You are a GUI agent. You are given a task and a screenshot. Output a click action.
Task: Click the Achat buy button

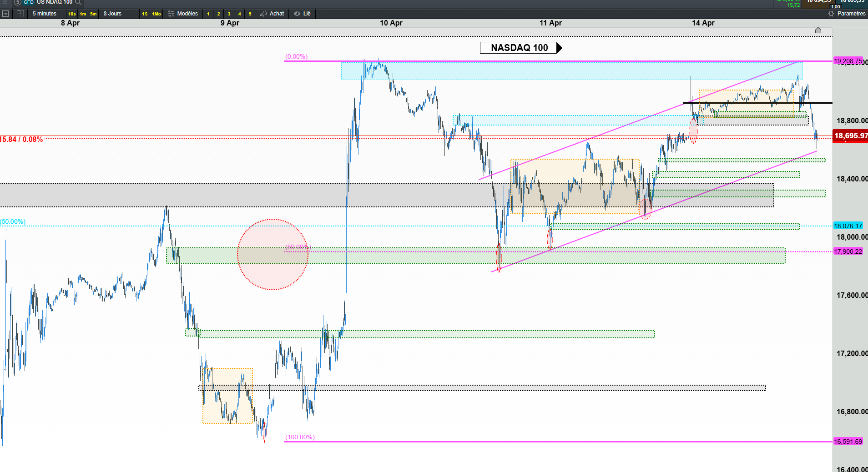click(x=272, y=14)
